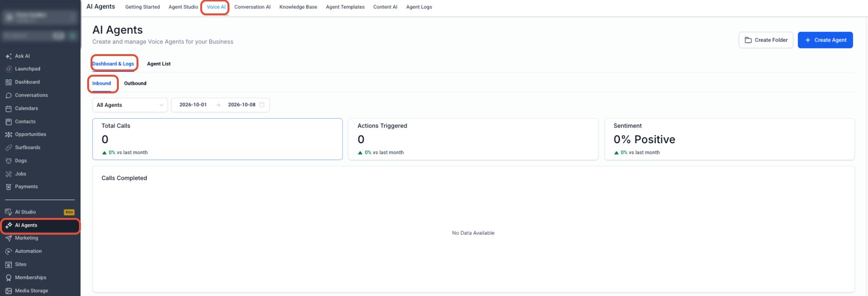868x296 pixels.
Task: Select the Total Calls card
Action: tap(217, 139)
